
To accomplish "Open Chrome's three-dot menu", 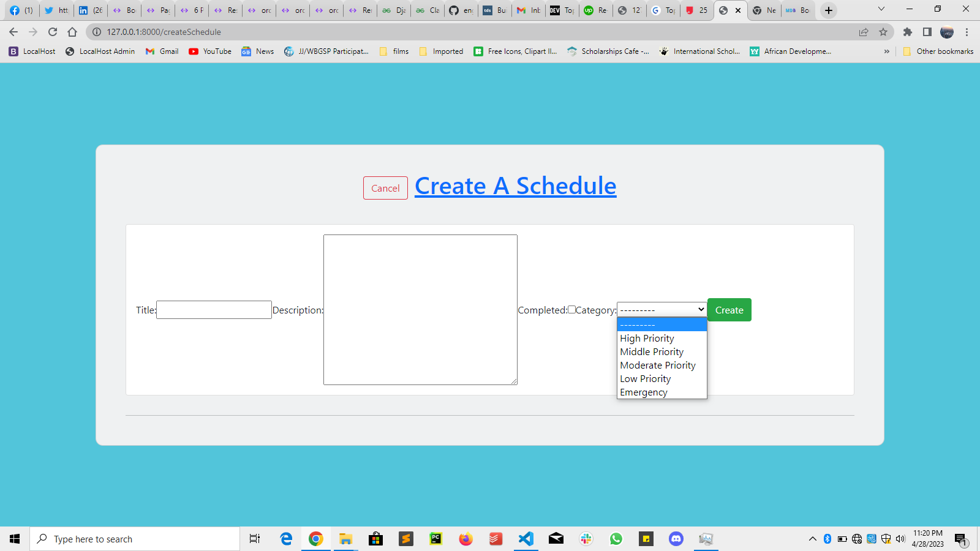I will [x=967, y=32].
